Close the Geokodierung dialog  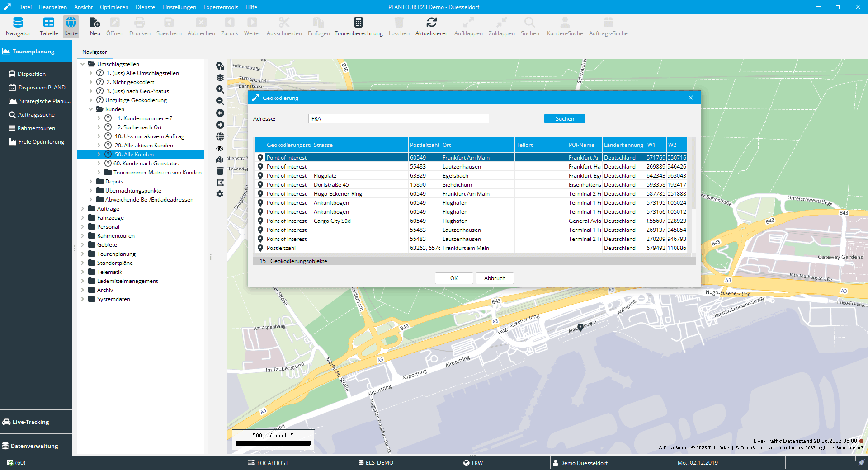691,98
